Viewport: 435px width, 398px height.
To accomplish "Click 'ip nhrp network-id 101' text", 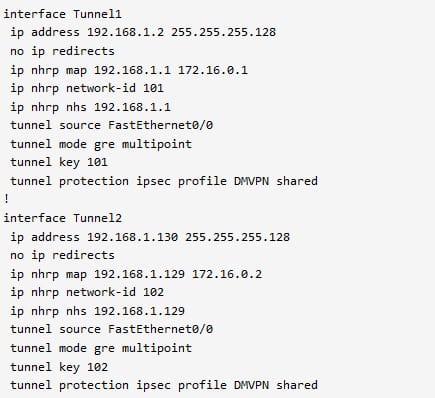I will [x=87, y=88].
